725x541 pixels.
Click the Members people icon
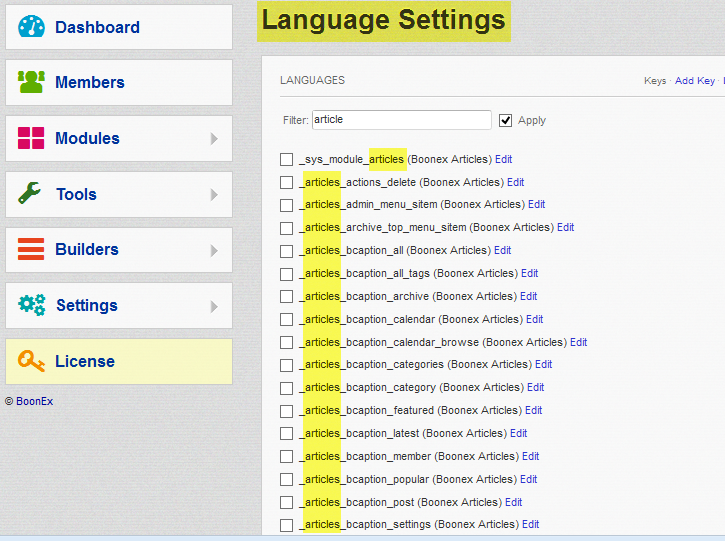[32, 82]
